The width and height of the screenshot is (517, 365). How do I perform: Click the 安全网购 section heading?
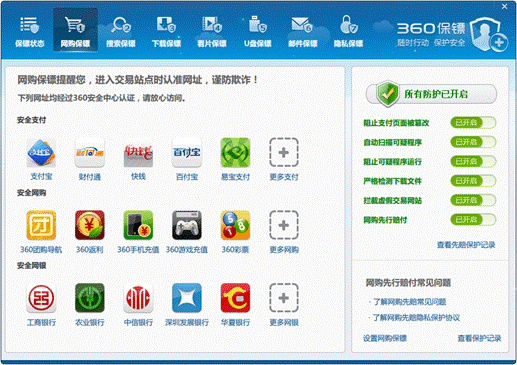tap(32, 193)
